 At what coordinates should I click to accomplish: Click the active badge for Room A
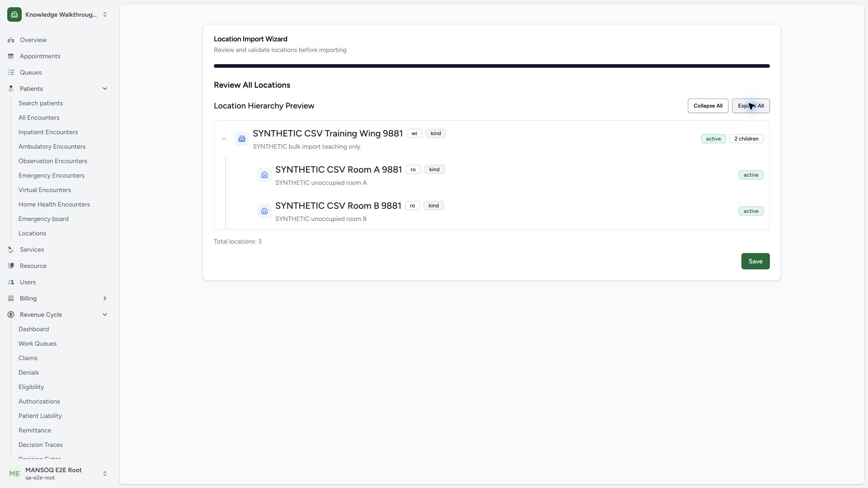click(751, 175)
